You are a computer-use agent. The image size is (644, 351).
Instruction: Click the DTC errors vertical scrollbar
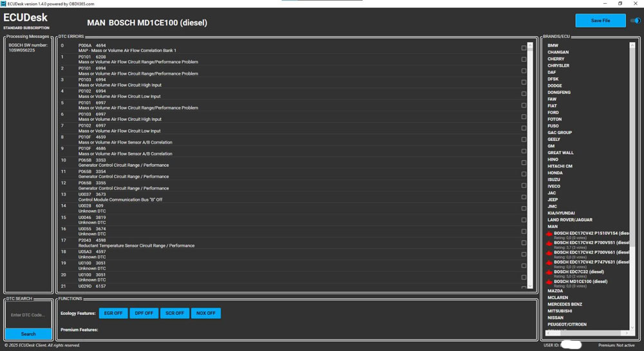530,164
